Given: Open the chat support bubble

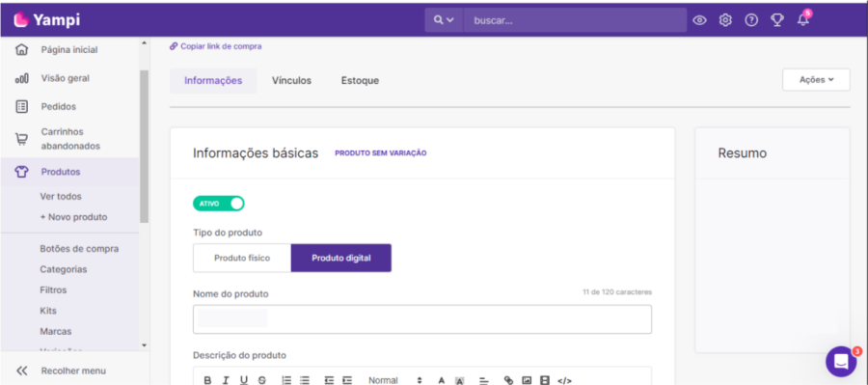Looking at the screenshot, I should click(x=841, y=362).
